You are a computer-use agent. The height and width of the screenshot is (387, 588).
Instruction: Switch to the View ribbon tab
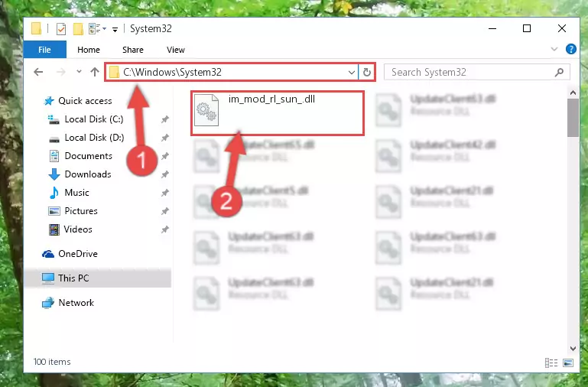coord(176,50)
